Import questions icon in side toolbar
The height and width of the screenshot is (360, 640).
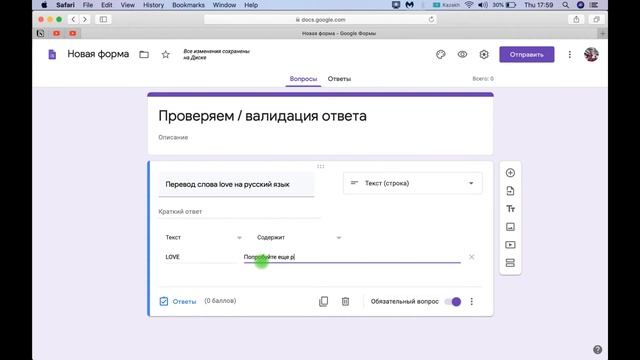(x=510, y=191)
